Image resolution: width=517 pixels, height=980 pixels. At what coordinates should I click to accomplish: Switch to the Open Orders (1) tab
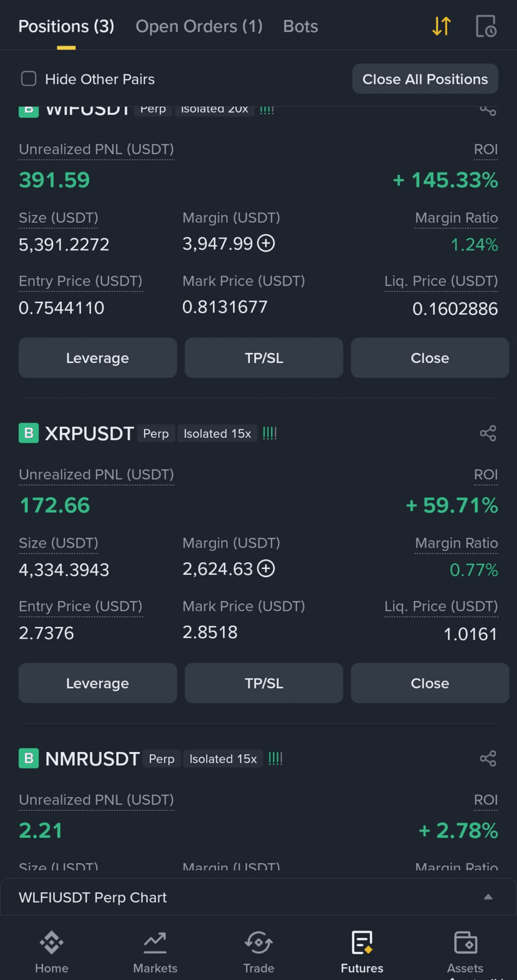[199, 26]
